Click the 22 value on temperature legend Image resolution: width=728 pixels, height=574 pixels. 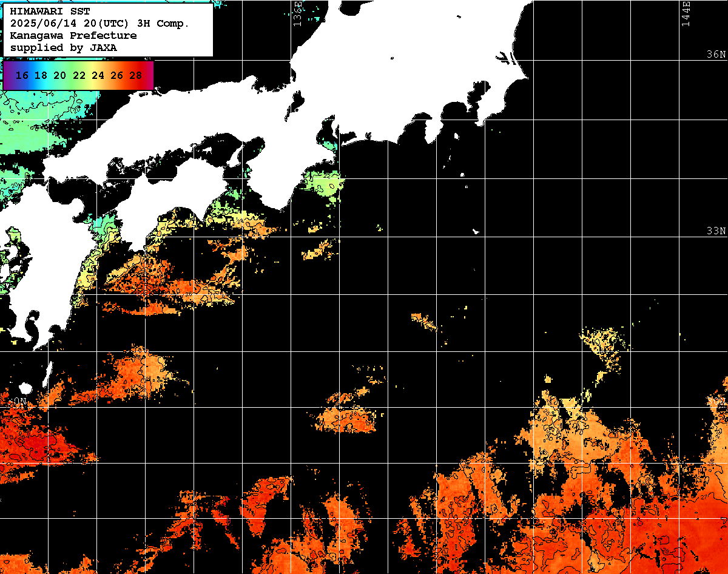click(79, 76)
